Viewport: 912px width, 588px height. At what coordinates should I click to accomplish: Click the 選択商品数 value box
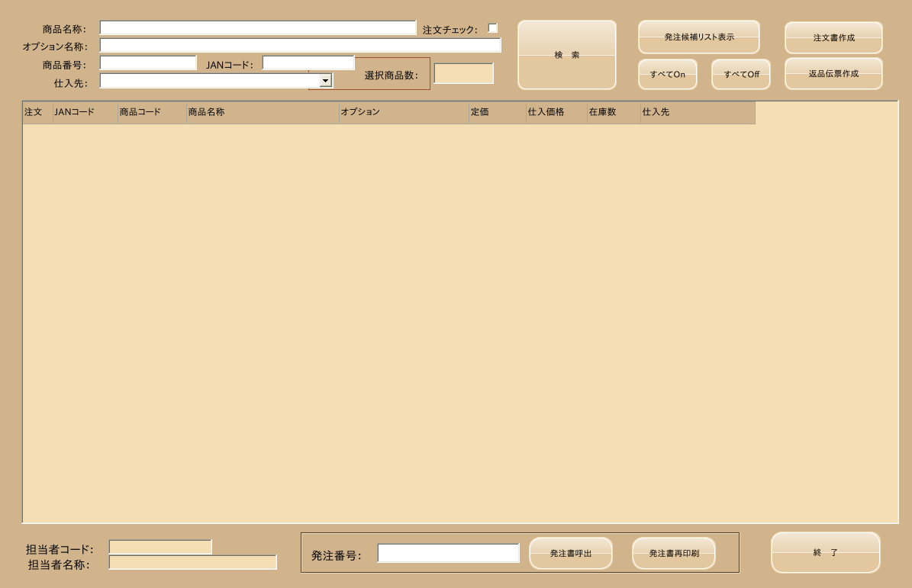pyautogui.click(x=463, y=74)
